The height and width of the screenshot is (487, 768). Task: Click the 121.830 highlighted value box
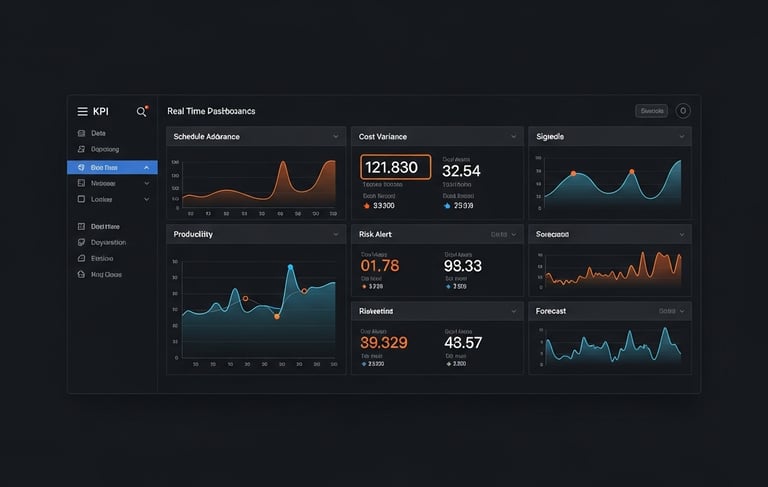(396, 167)
